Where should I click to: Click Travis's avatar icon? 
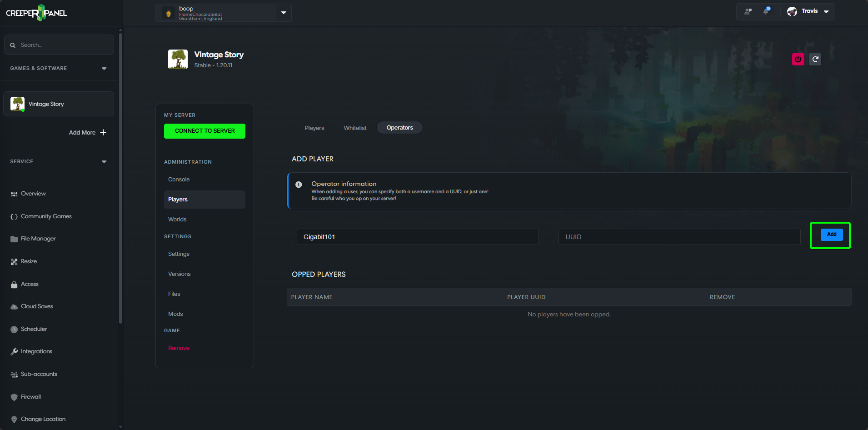792,11
